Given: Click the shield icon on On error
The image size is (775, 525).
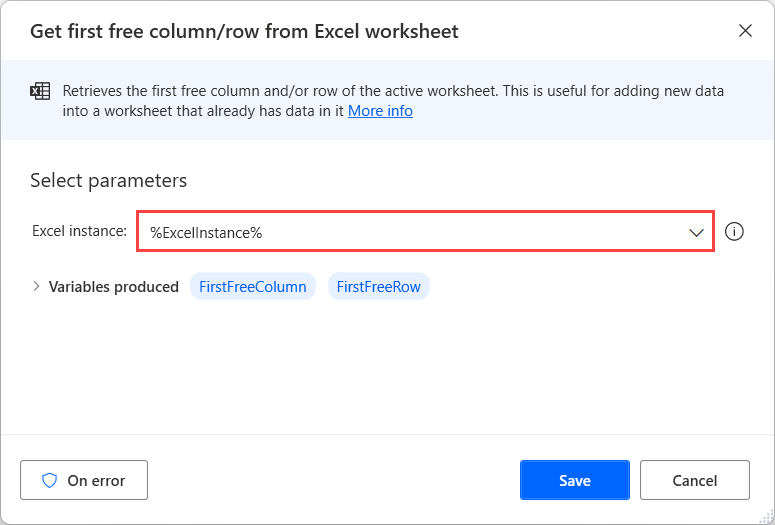Looking at the screenshot, I should point(49,480).
